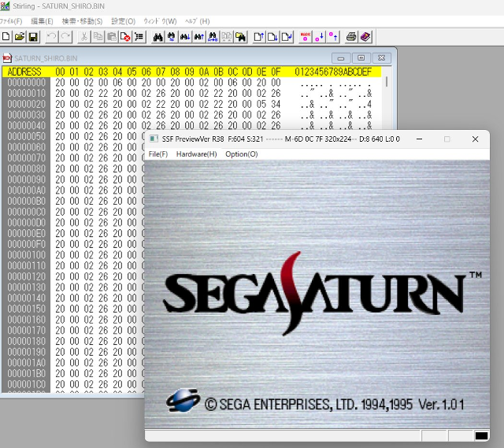Save the file with the floppy disk icon
Viewport: 504px width, 448px height.
pyautogui.click(x=33, y=37)
